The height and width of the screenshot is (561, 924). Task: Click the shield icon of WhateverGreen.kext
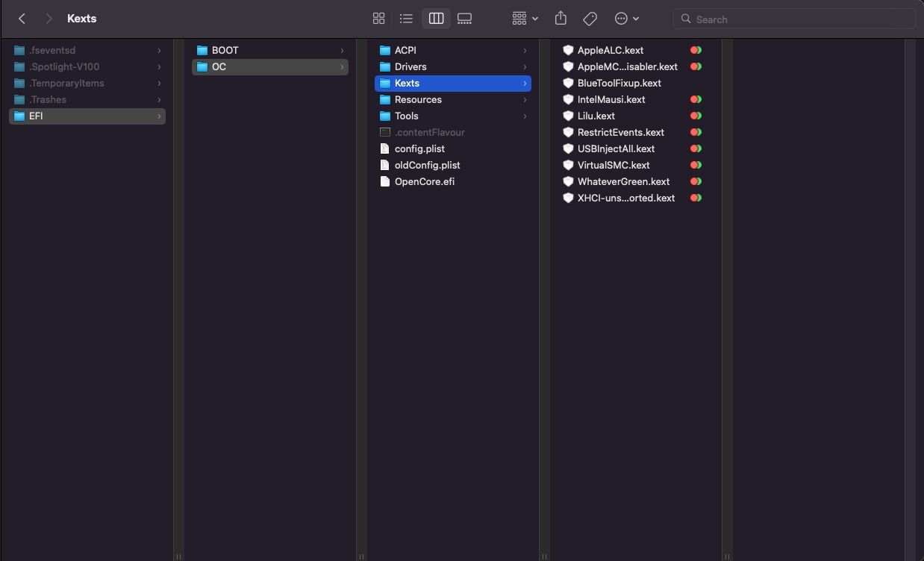(x=568, y=181)
